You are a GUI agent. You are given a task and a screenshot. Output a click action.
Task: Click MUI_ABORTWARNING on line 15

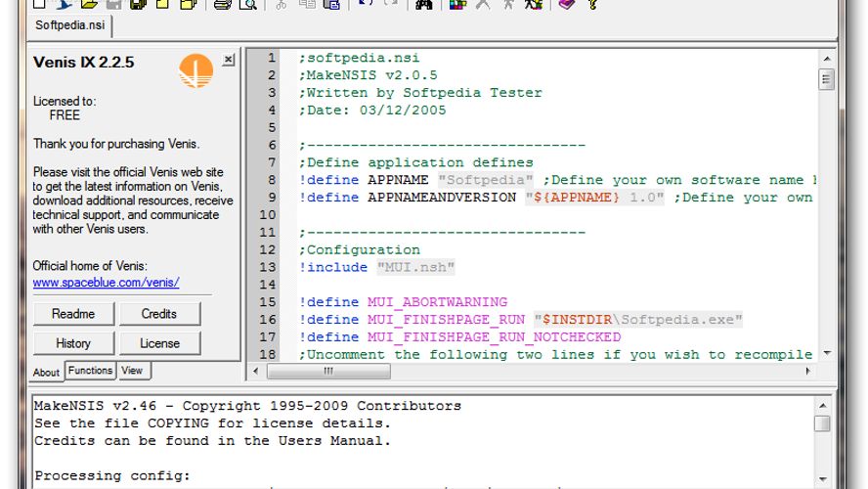437,302
